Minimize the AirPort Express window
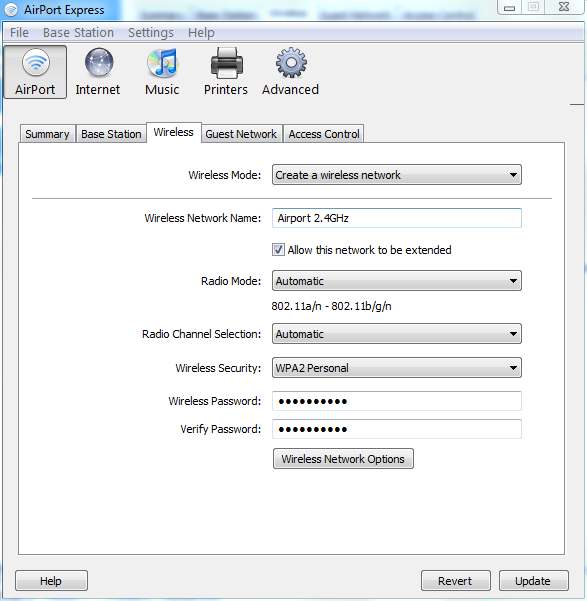587x601 pixels. pyautogui.click(x=509, y=7)
